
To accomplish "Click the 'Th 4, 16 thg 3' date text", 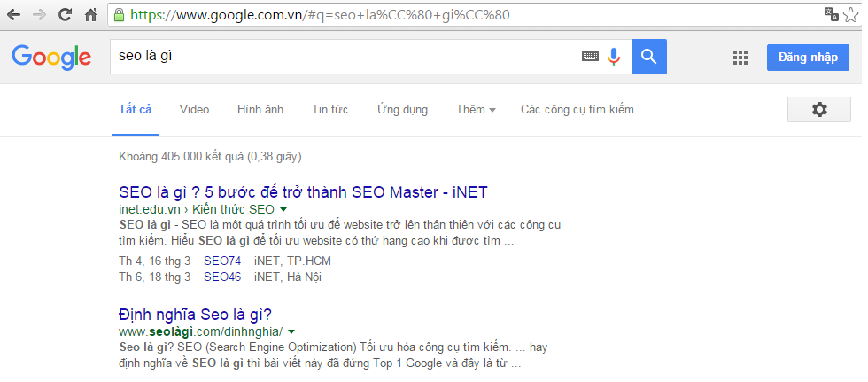I will tap(154, 261).
